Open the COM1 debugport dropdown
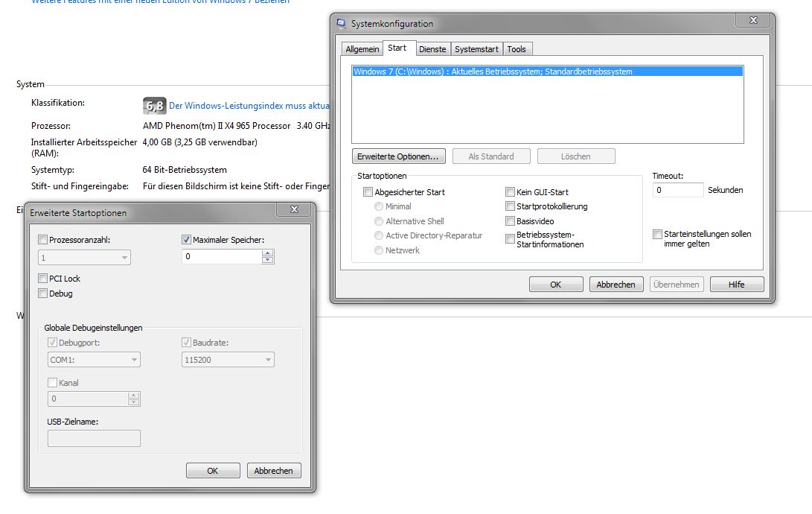The image size is (812, 514). coord(94,360)
